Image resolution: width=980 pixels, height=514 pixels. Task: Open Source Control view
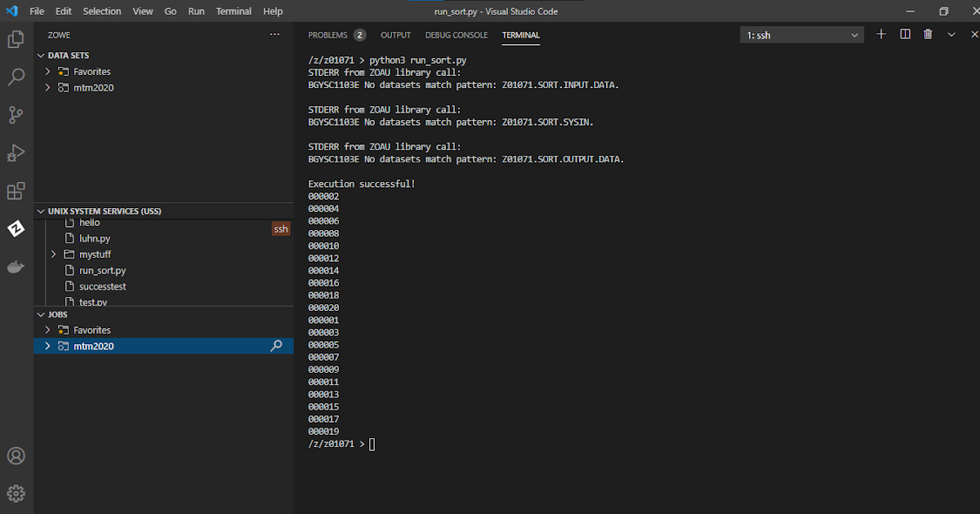click(16, 115)
